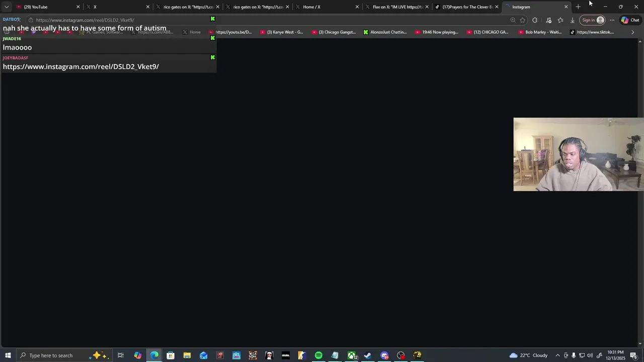Expand the bookmarks bar overflow chevron

tap(632, 32)
